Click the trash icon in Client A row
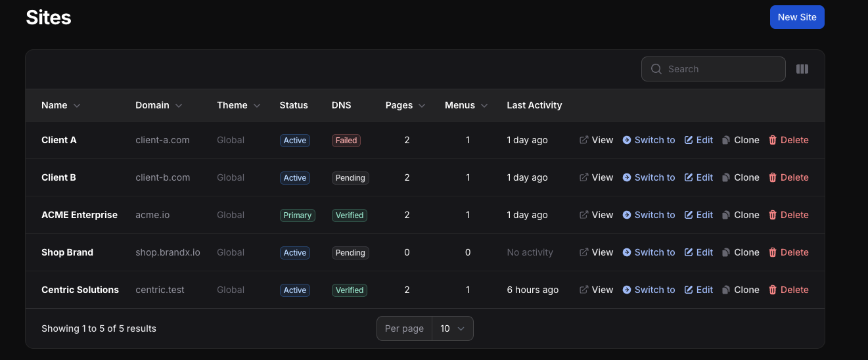This screenshot has height=360, width=868. [x=773, y=140]
